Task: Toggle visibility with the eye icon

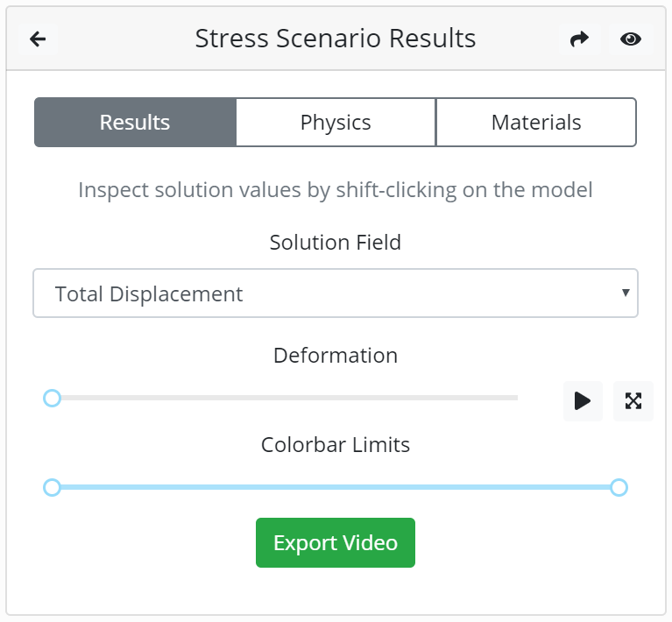Action: point(631,39)
